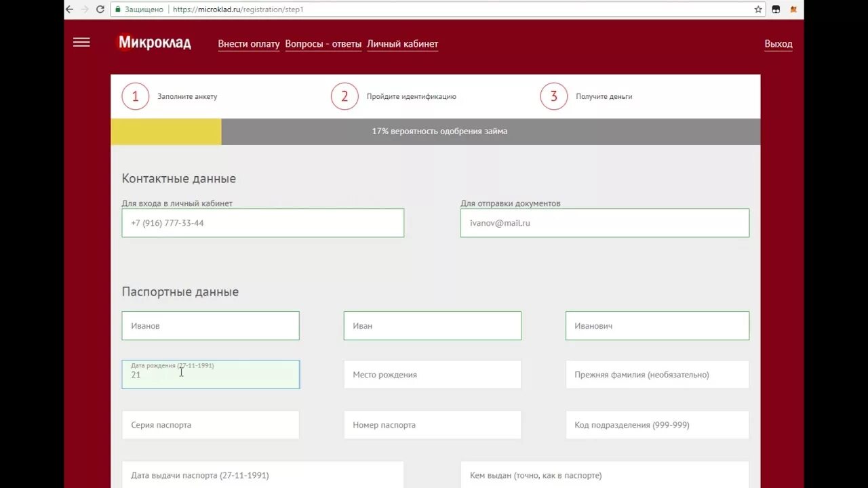
Task: Click the surname field containing Иванов
Action: [210, 326]
